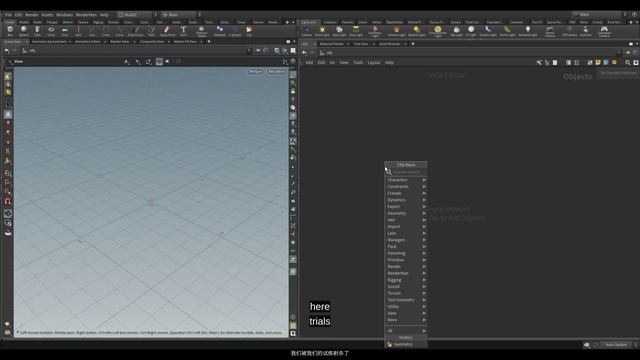Select the File shelf tool
Screen dimensions: 640x360
[x=249, y=31]
